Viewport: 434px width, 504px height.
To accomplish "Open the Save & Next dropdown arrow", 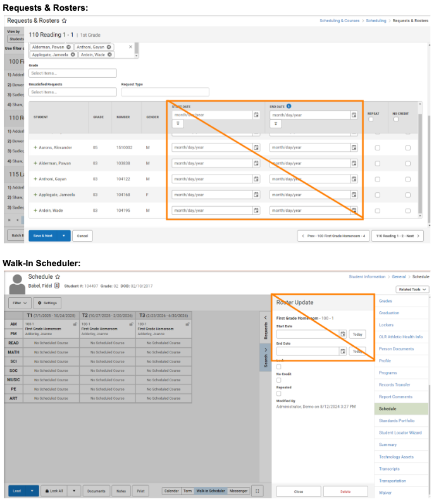I will pos(64,236).
